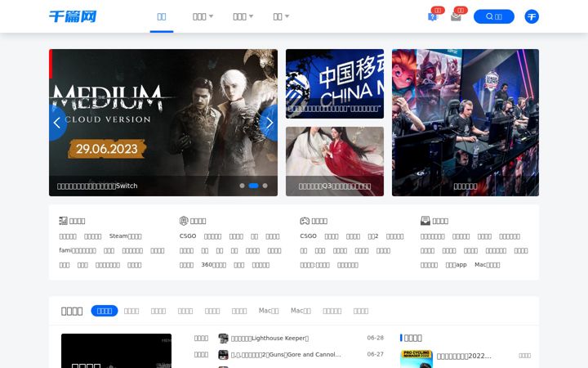
Task: Select the second of the two Mac-prefixed tabs
Action: 301,311
